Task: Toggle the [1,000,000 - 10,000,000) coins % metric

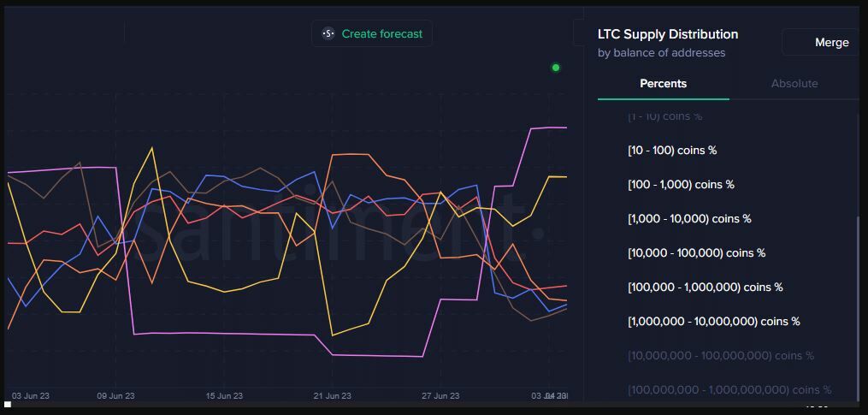Action: pyautogui.click(x=713, y=322)
